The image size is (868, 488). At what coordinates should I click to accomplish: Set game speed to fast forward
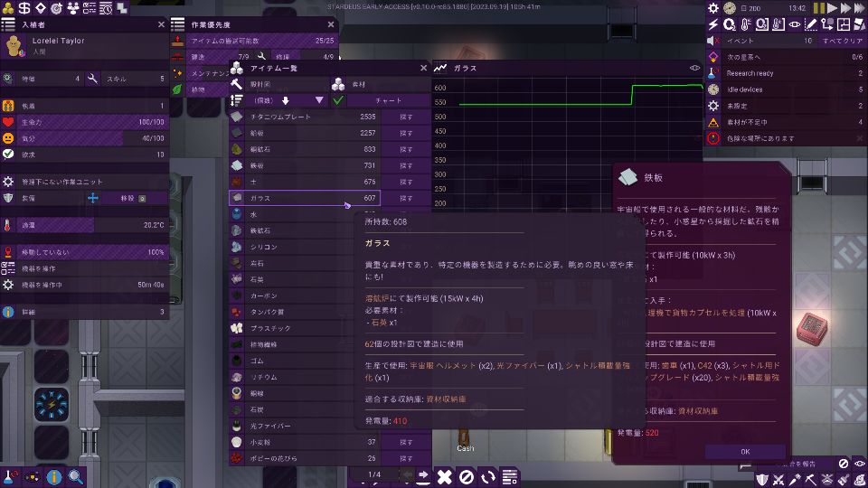(846, 8)
